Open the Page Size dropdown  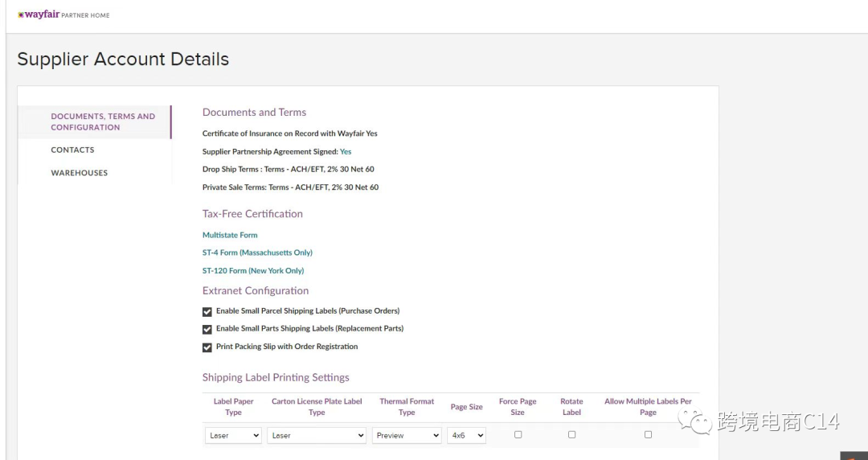pos(466,435)
